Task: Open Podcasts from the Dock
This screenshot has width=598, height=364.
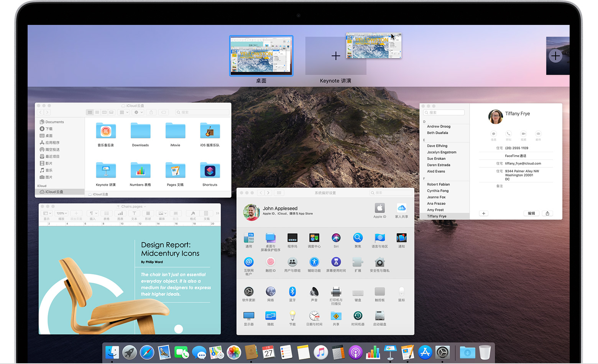Action: click(x=355, y=353)
